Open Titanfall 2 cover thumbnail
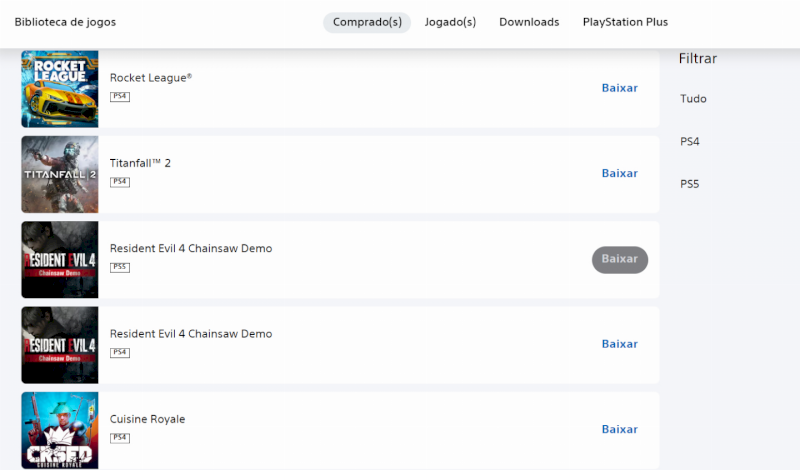This screenshot has width=800, height=470. [60, 175]
